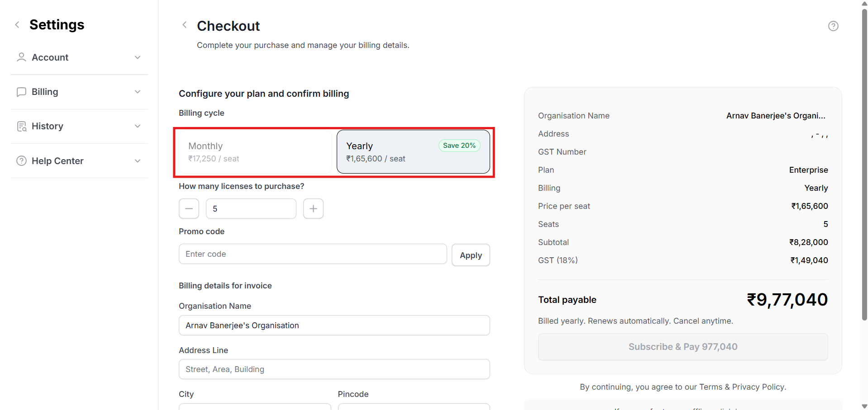
Task: Expand the Help Center chevron
Action: [x=138, y=161]
